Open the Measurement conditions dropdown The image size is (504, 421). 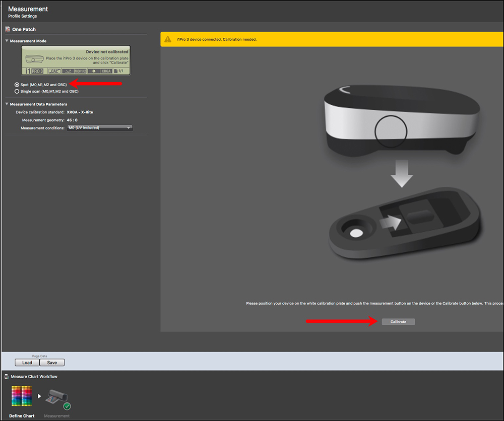99,128
